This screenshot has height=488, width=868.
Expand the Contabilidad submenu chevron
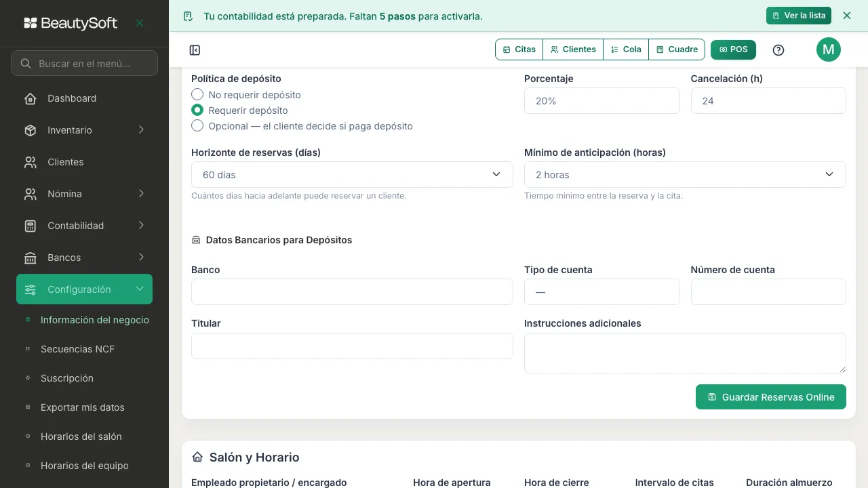click(141, 226)
